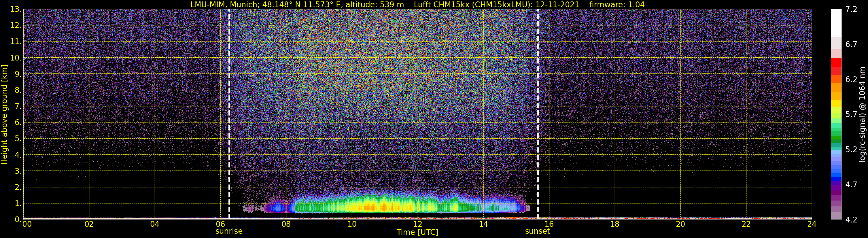The height and width of the screenshot is (238, 868).
Task: Click the white top segment of the colorbar
Action: click(836, 22)
